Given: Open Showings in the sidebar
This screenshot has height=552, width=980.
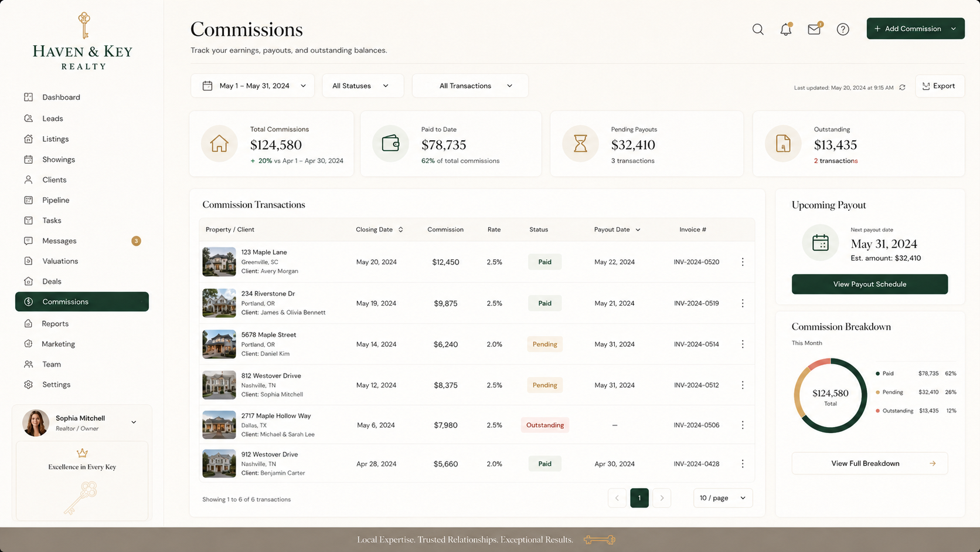Looking at the screenshot, I should click(82, 160).
